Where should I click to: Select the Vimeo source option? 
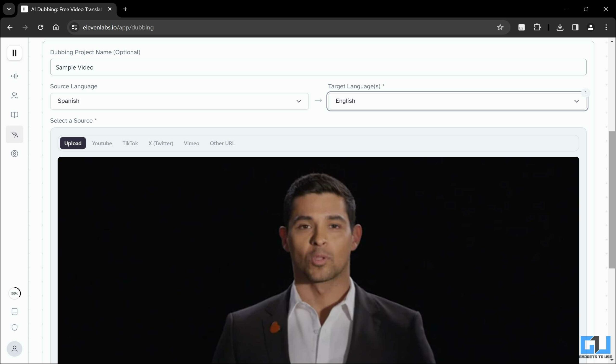click(191, 143)
